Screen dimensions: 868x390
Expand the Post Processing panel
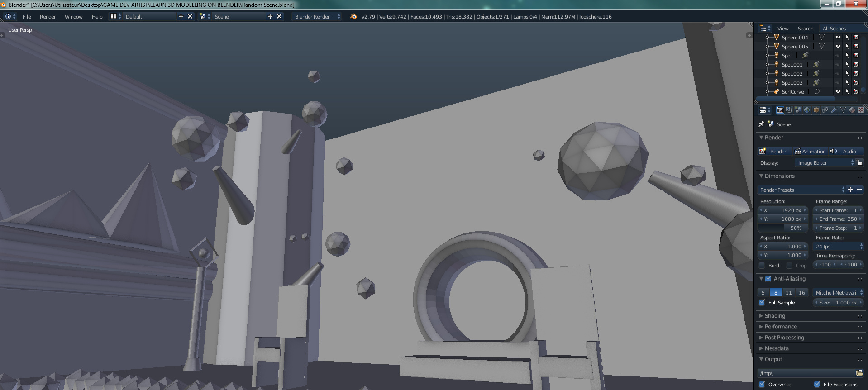click(784, 338)
